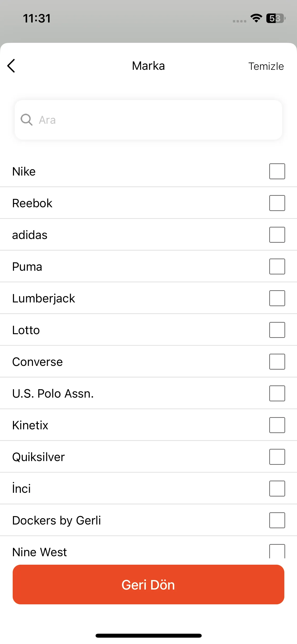Enable the Quiksilver checkbox
The width and height of the screenshot is (297, 644).
point(277,457)
